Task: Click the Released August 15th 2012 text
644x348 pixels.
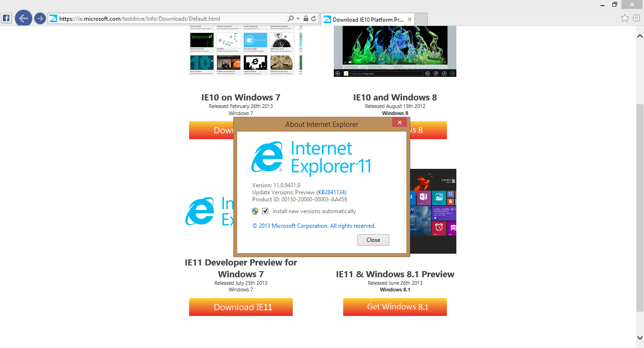Action: [395, 106]
